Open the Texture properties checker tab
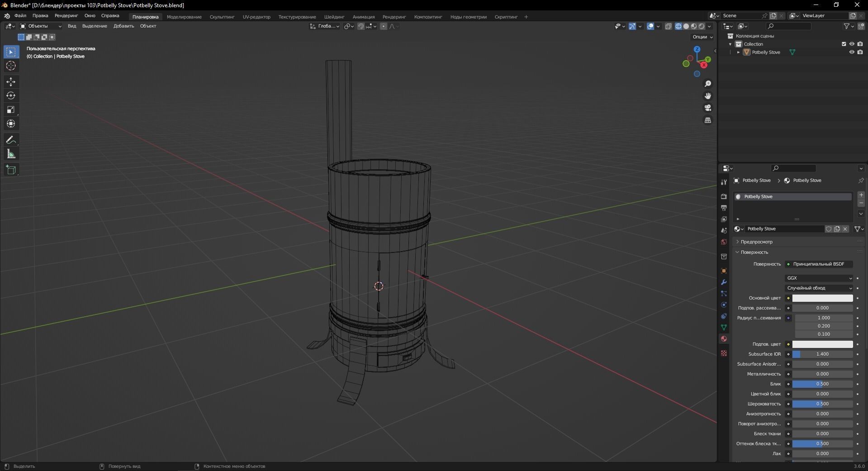Screen dimensions: 868x471 [x=724, y=353]
